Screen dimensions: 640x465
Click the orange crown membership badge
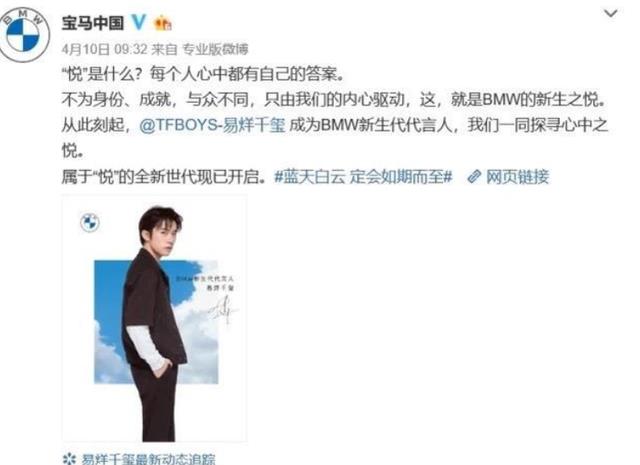click(x=162, y=23)
